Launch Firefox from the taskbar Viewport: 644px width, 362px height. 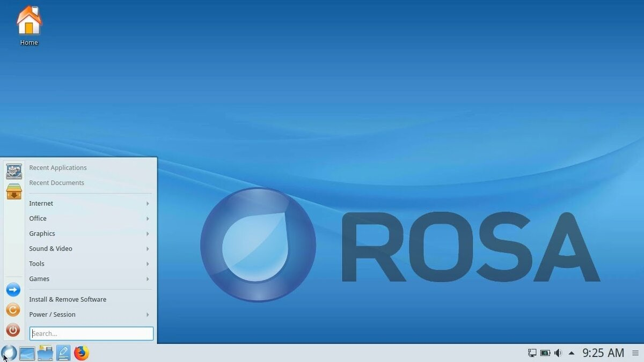(81, 353)
